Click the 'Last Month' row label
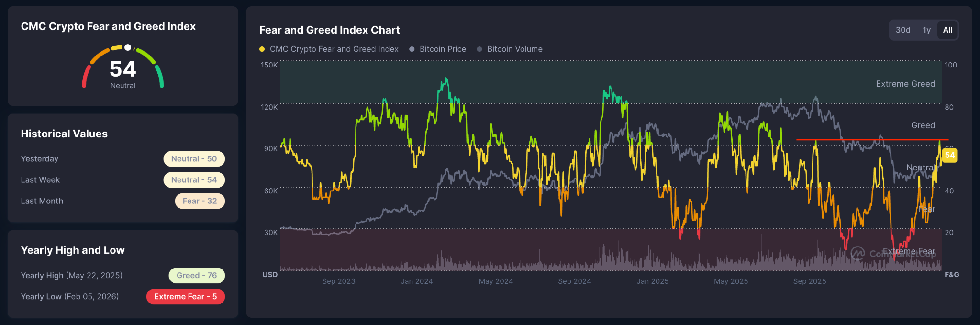Image resolution: width=980 pixels, height=325 pixels. [42, 201]
